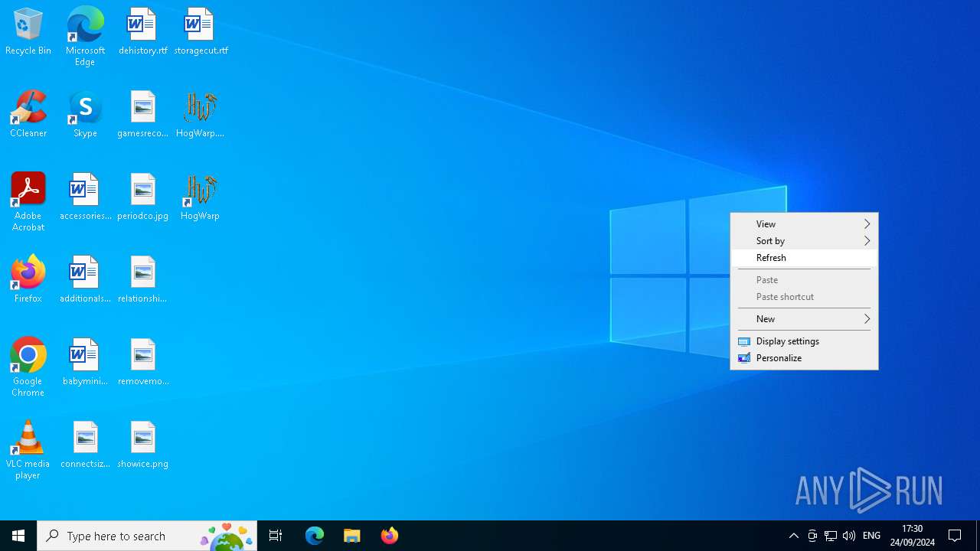This screenshot has height=551, width=980.
Task: Open Task View on the taskbar
Action: [276, 536]
